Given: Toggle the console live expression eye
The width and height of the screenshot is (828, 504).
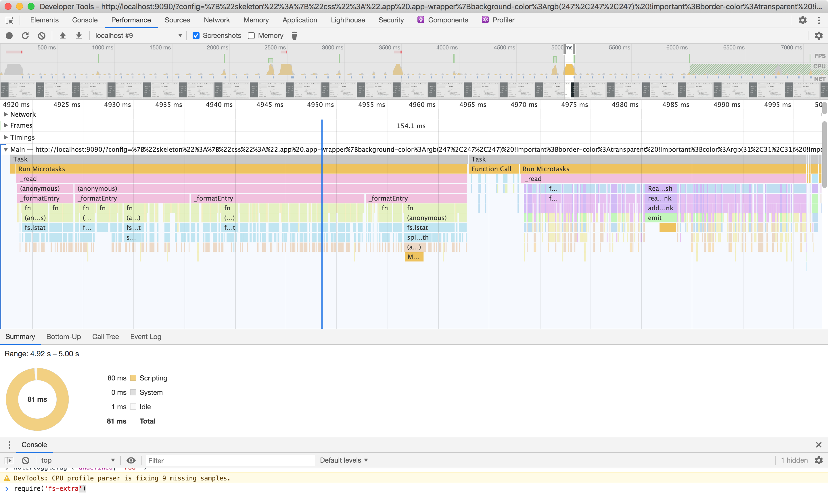Looking at the screenshot, I should pyautogui.click(x=131, y=460).
